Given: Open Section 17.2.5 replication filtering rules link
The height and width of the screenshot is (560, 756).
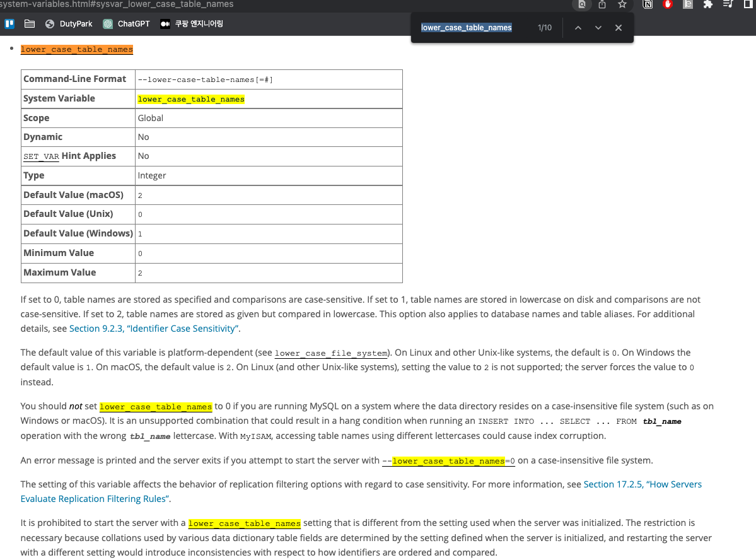Looking at the screenshot, I should [361, 491].
